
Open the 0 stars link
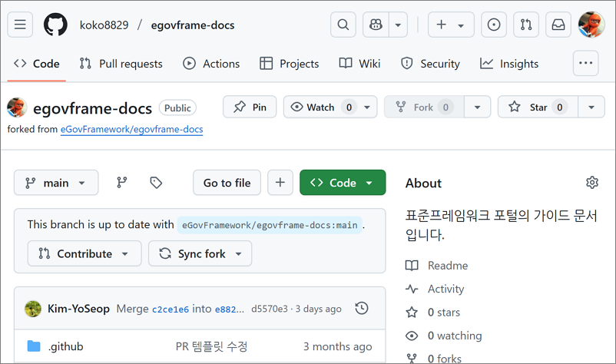pos(433,313)
